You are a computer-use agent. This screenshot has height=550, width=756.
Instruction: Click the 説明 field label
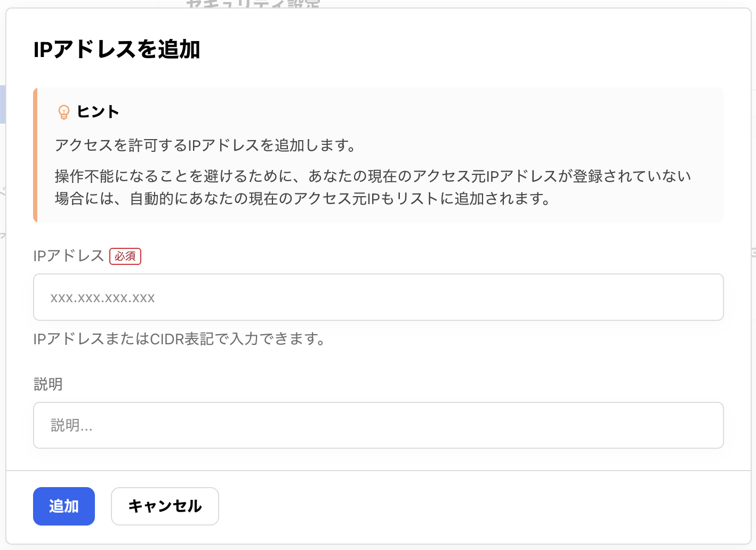pyautogui.click(x=48, y=384)
